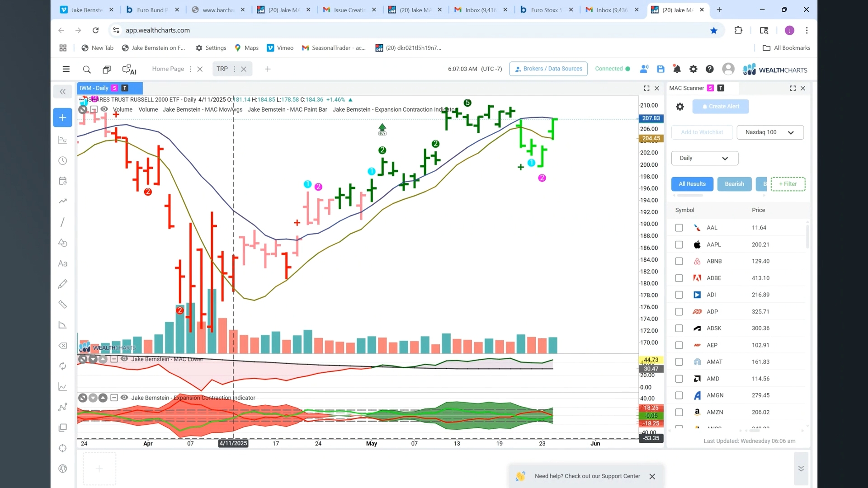
Task: Select the crosshair target tool
Action: point(62,448)
